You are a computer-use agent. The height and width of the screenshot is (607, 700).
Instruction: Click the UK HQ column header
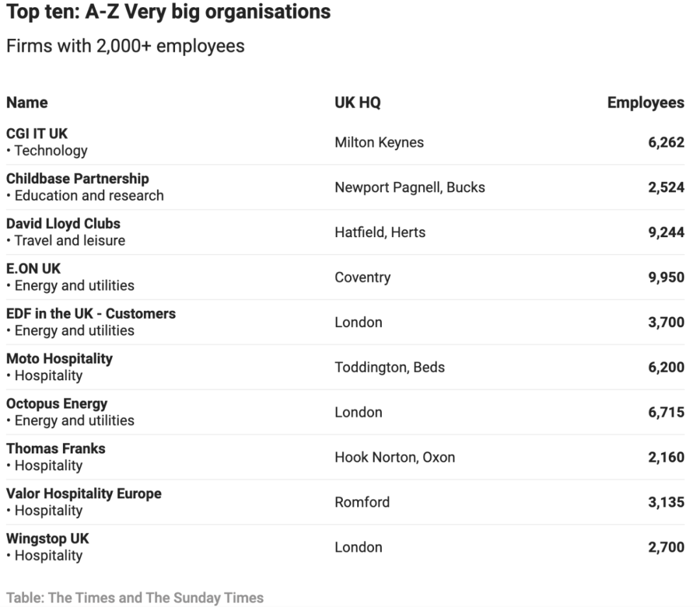358,102
